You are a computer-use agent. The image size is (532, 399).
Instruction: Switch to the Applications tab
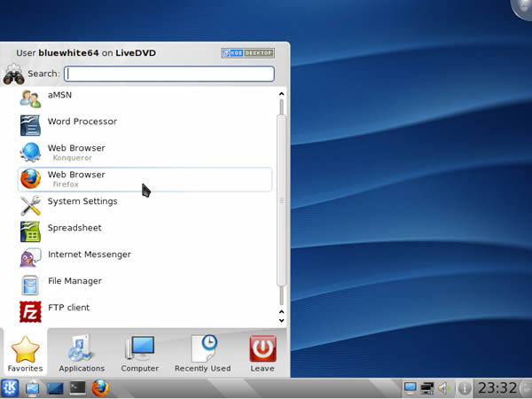(82, 353)
